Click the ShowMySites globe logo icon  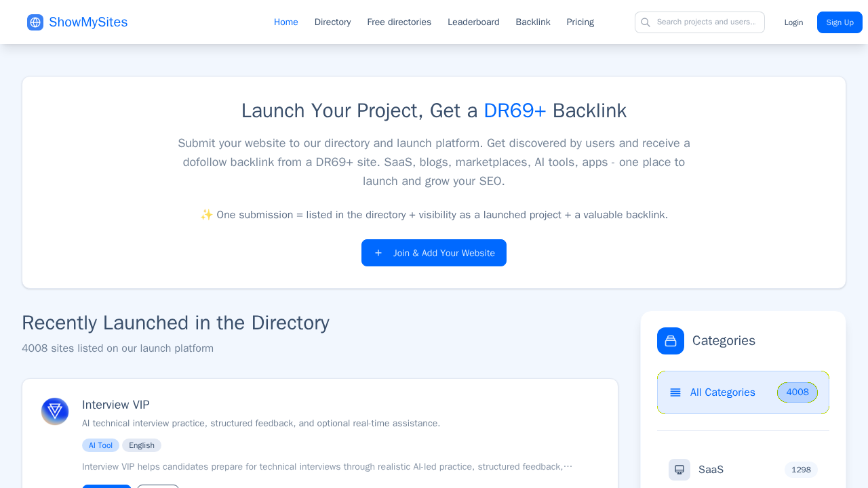tap(35, 22)
